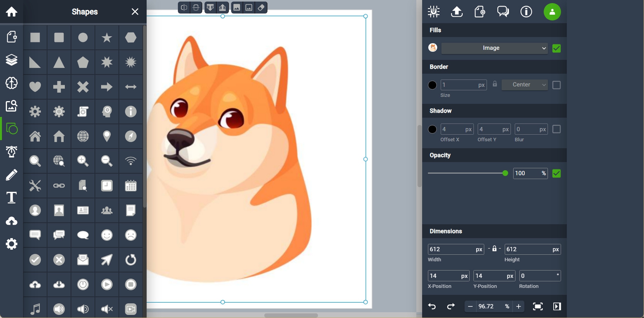644x318 pixels.
Task: Open the Layers panel in sidebar
Action: coord(12,60)
